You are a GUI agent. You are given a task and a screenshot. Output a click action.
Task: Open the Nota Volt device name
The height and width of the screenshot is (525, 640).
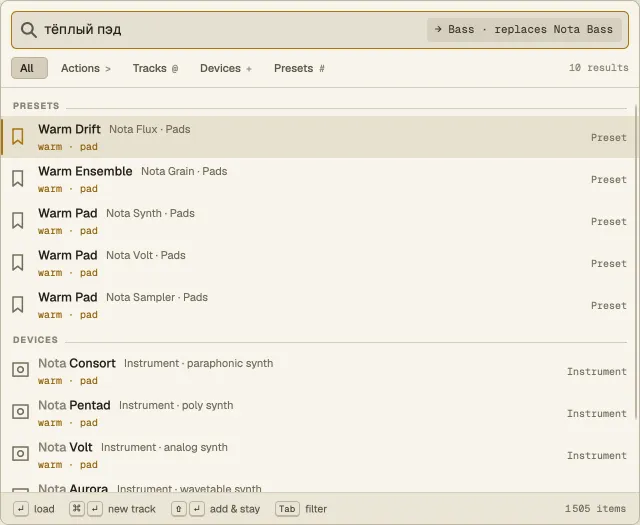(x=65, y=447)
